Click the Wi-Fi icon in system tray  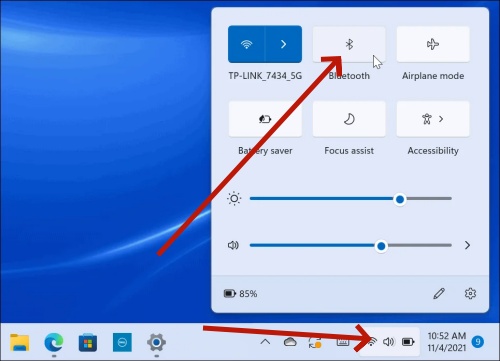[372, 342]
